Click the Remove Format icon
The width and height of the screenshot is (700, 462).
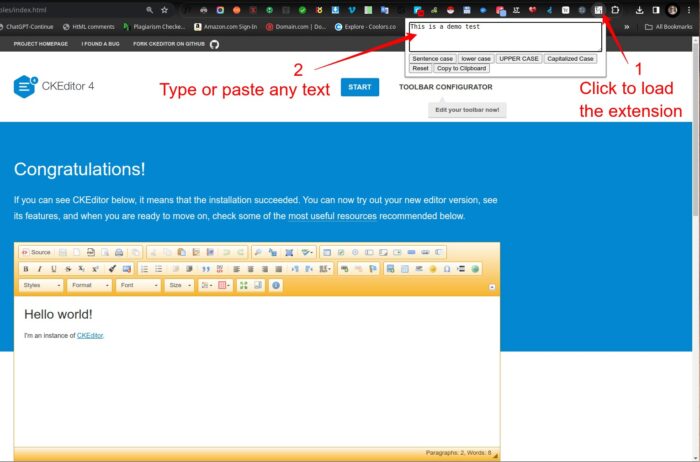pyautogui.click(x=127, y=269)
